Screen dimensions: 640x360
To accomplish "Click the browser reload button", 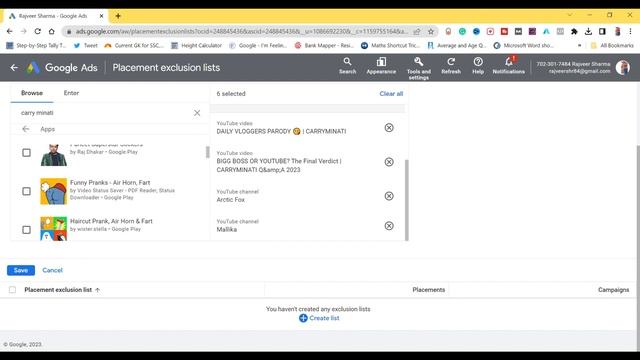I will pyautogui.click(x=38, y=31).
